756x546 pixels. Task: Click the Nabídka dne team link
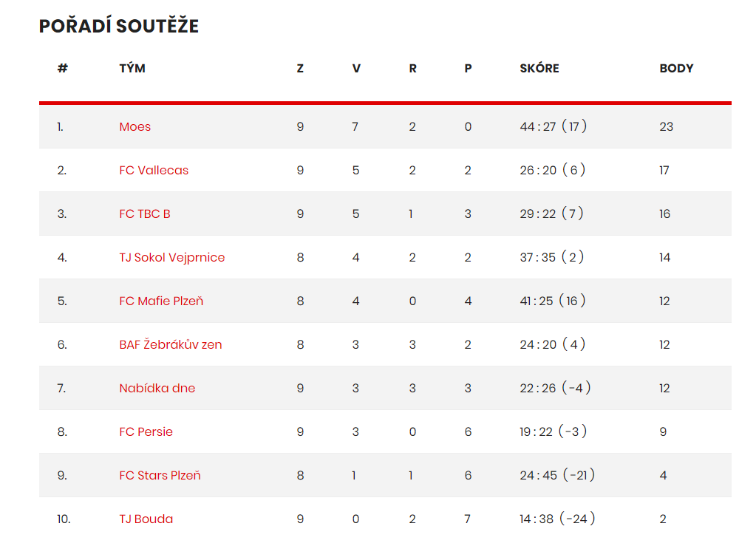[157, 389]
